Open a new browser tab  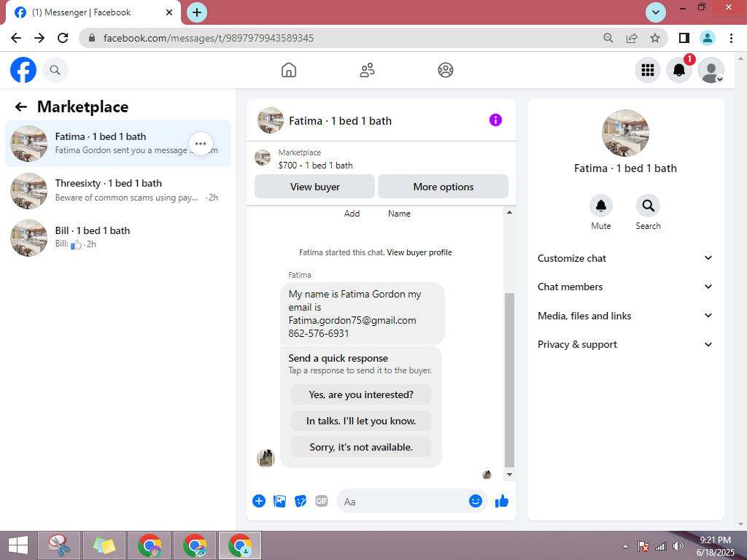(197, 12)
